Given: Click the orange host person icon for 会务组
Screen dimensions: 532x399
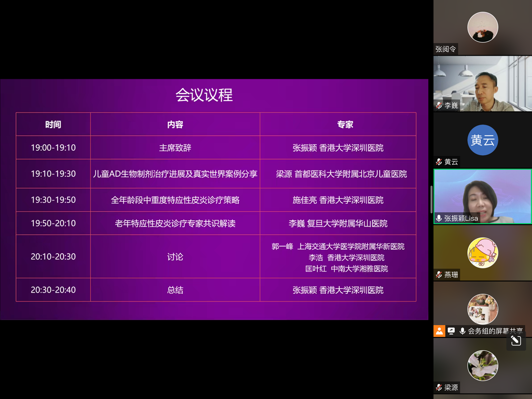Looking at the screenshot, I should click(439, 331).
